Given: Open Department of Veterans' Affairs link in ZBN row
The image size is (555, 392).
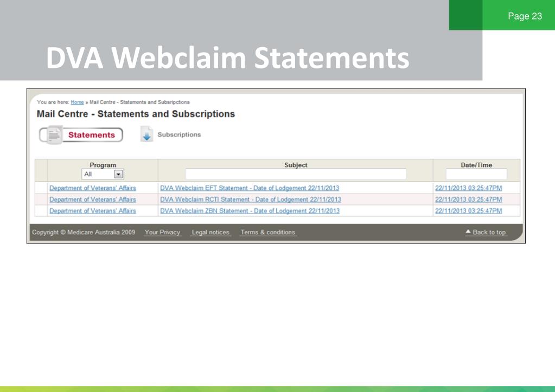Looking at the screenshot, I should (93, 210).
